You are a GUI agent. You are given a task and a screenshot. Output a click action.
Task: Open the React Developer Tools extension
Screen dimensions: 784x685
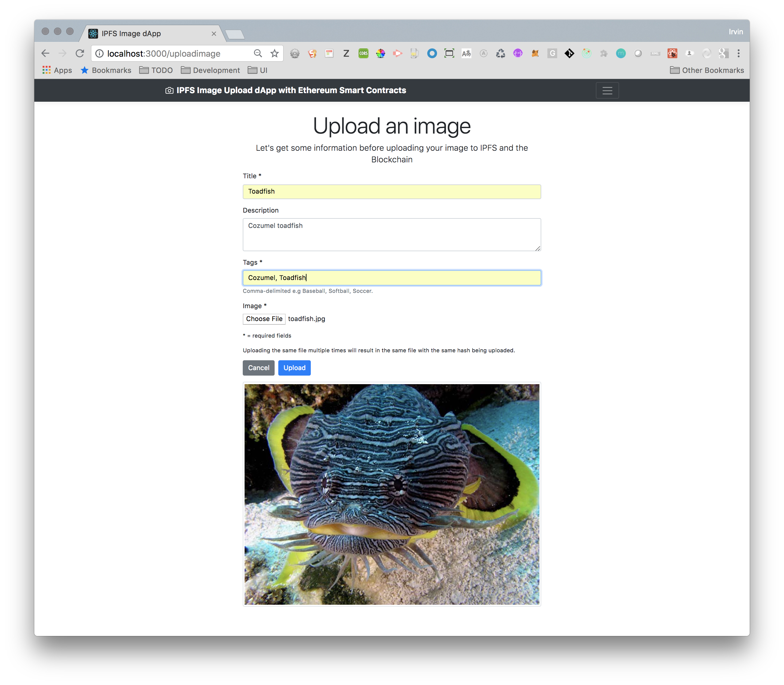tap(672, 54)
